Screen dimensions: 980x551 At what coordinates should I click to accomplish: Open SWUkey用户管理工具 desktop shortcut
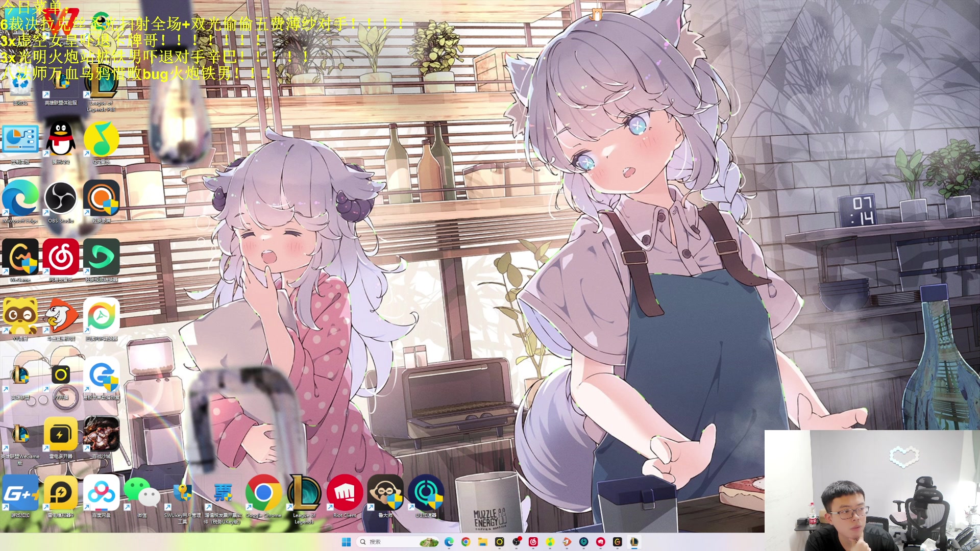182,499
